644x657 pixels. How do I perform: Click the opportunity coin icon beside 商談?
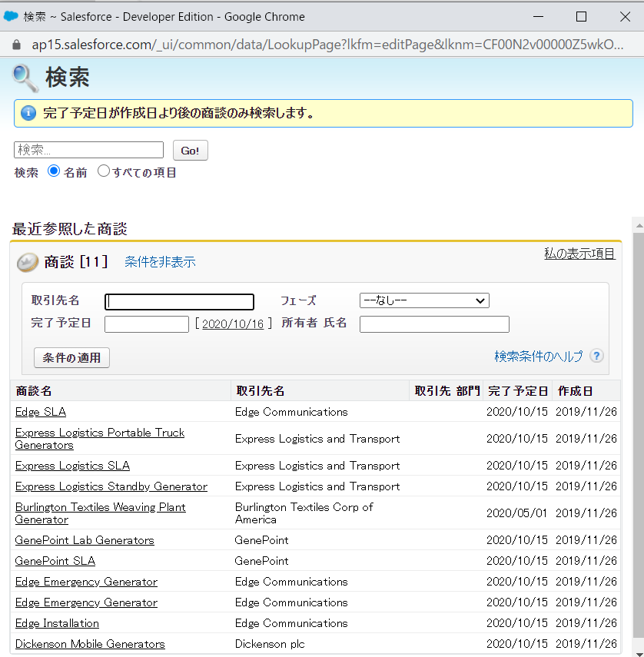tap(28, 263)
